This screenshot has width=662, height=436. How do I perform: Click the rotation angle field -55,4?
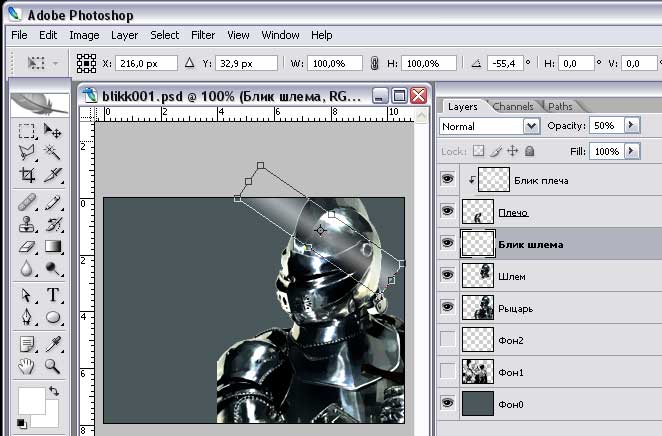coord(505,63)
